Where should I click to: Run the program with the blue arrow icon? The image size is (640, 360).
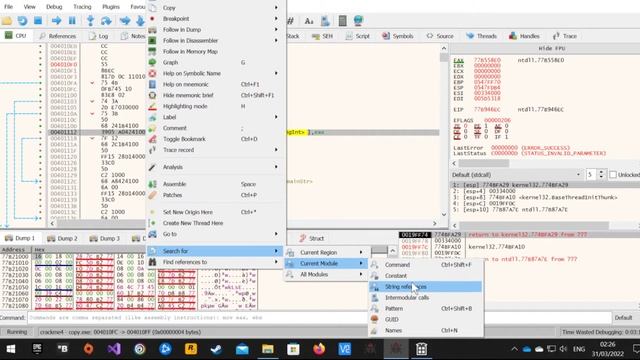(x=56, y=20)
